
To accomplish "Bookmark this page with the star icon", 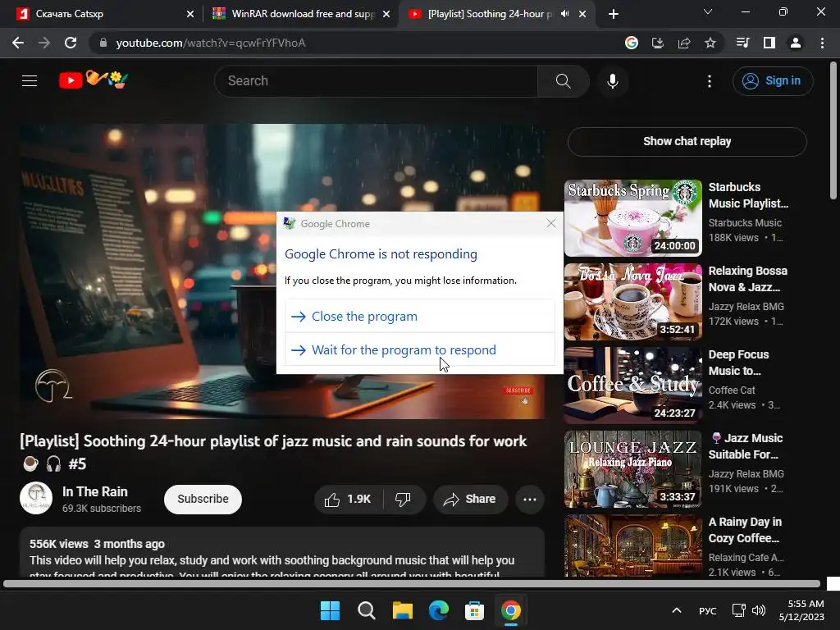I will pyautogui.click(x=710, y=43).
